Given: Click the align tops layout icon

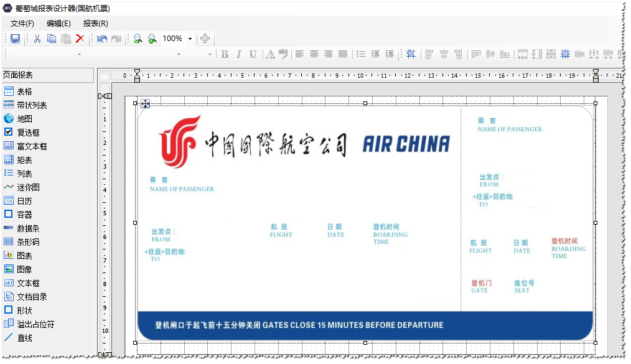Looking at the screenshot, I should point(476,54).
